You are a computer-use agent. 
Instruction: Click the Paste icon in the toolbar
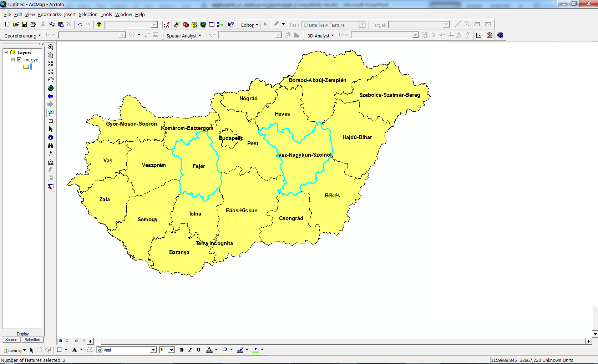pos(61,24)
